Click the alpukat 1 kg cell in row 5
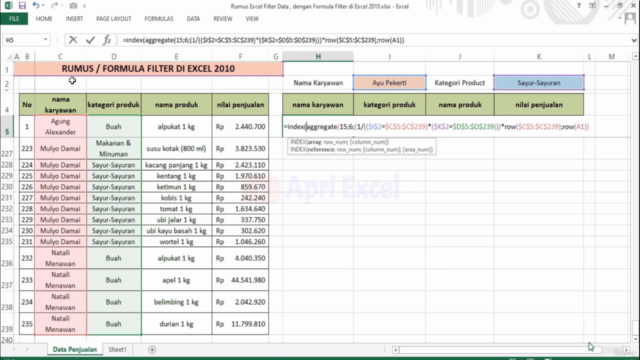The width and height of the screenshot is (640, 360). click(176, 127)
